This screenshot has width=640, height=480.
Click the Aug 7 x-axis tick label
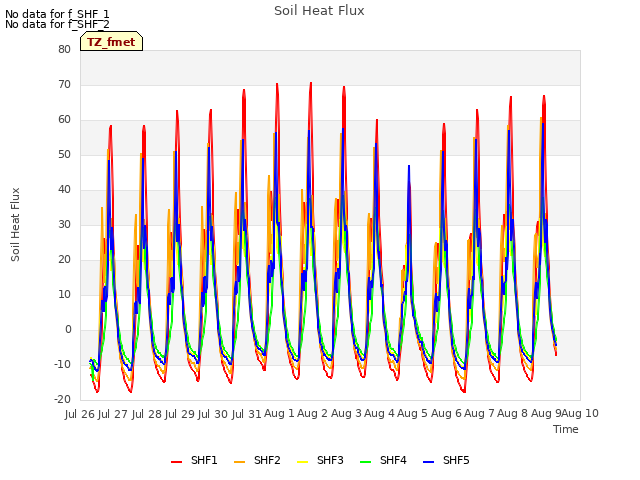[479, 413]
